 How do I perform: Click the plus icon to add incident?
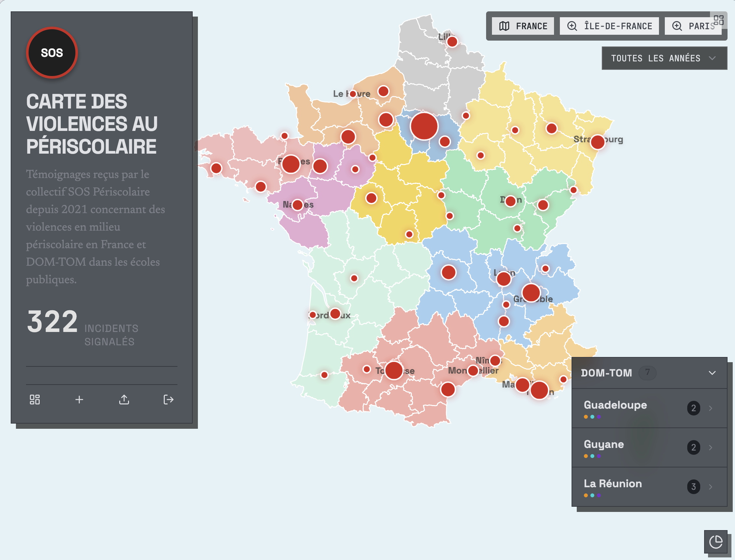pyautogui.click(x=79, y=399)
